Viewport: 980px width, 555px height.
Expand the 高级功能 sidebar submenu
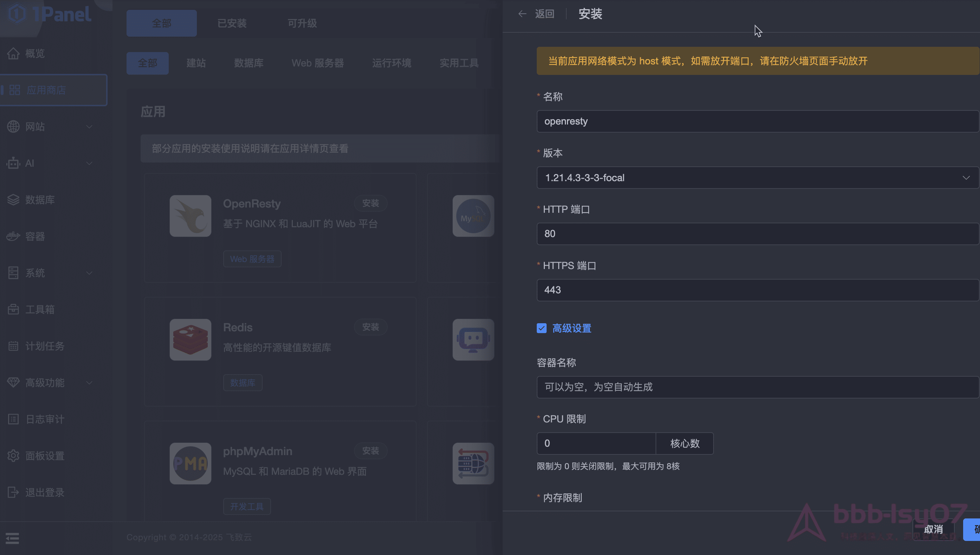click(x=89, y=383)
